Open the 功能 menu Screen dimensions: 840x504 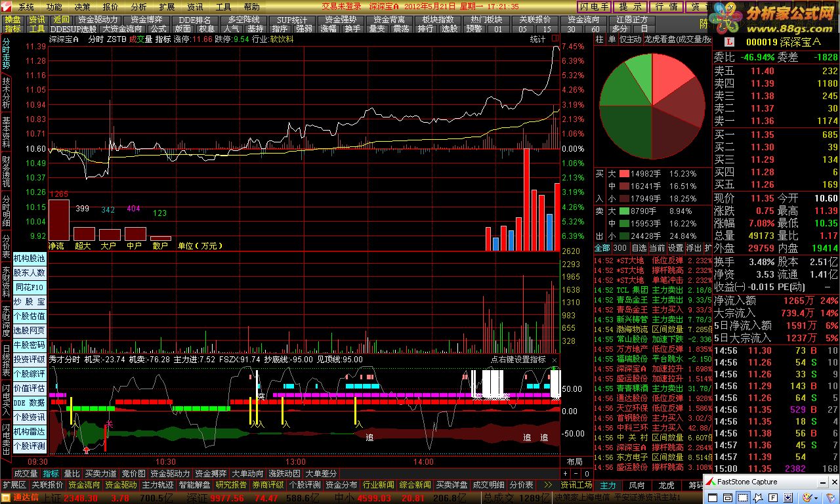click(x=54, y=7)
